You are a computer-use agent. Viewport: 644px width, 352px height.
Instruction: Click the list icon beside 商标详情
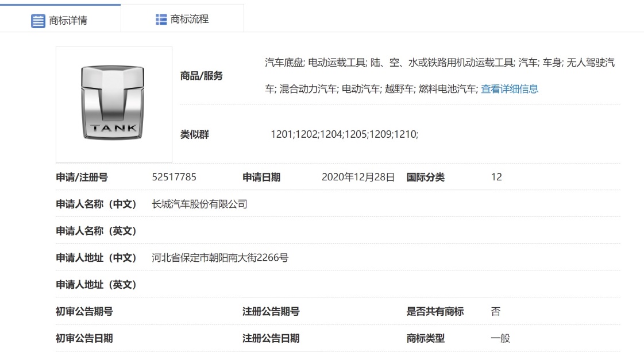[x=38, y=21]
